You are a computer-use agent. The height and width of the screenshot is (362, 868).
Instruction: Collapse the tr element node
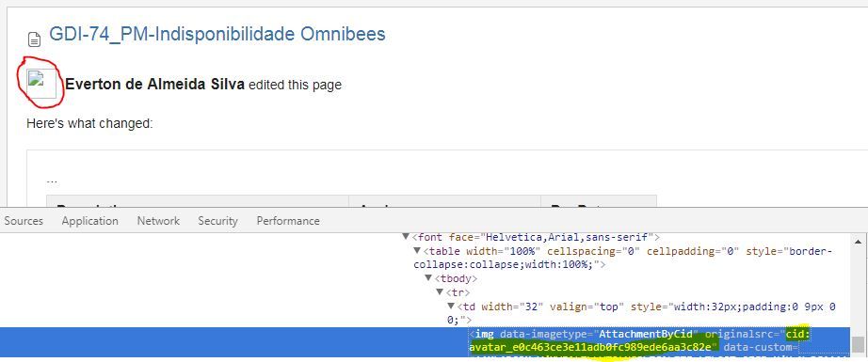[440, 291]
